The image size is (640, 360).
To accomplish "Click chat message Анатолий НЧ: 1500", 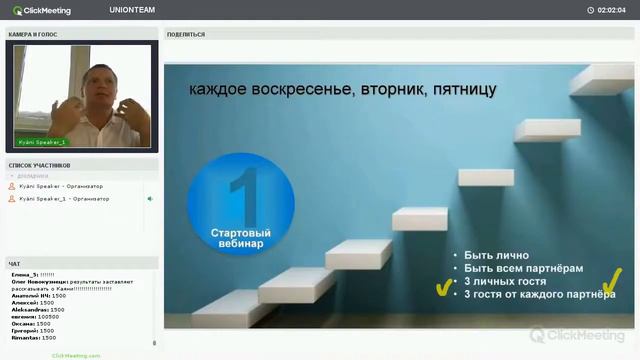I will (x=38, y=296).
